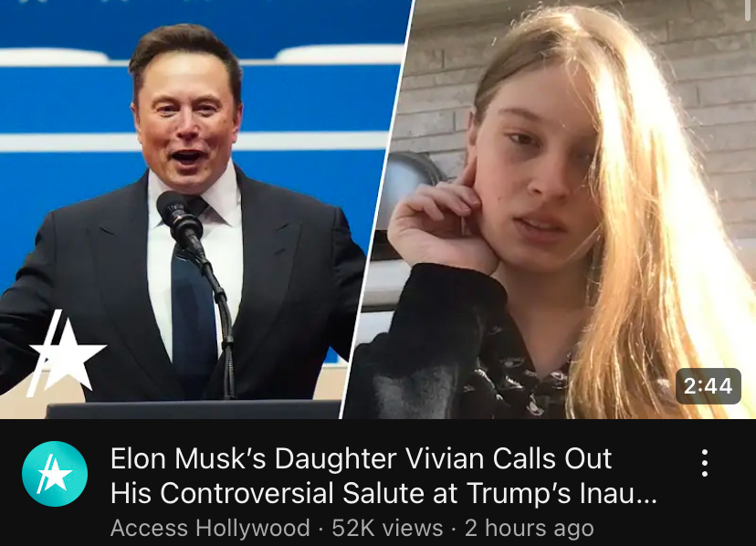
Task: Open the three-dot more options menu
Action: click(704, 463)
